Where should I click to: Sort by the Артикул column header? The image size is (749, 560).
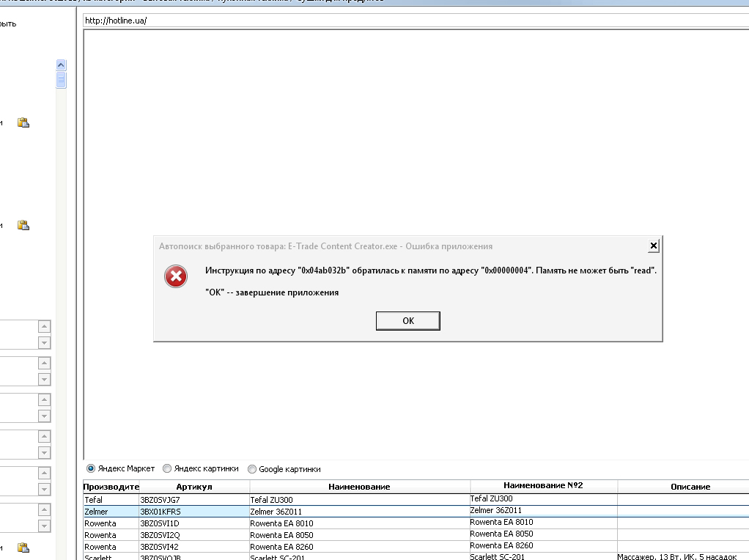[194, 487]
